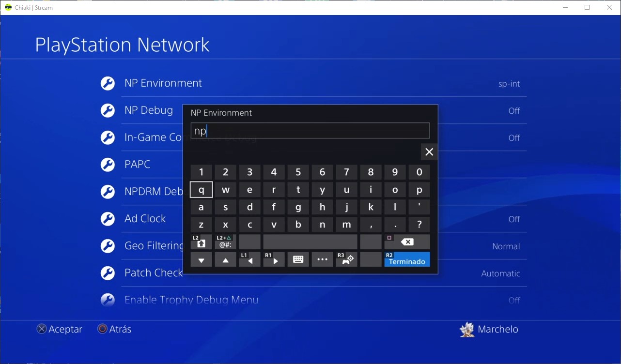Click the wrench icon for Enable Trophy Debug Menu

(108, 300)
